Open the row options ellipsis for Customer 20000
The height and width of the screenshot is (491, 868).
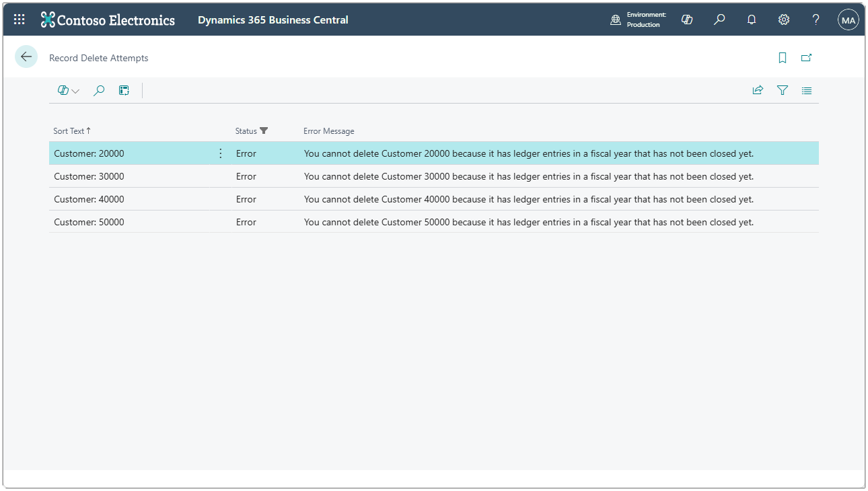point(220,153)
